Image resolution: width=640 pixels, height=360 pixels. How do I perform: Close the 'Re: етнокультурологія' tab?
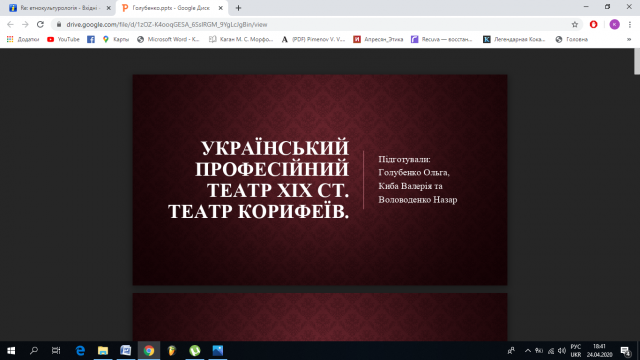pyautogui.click(x=109, y=8)
